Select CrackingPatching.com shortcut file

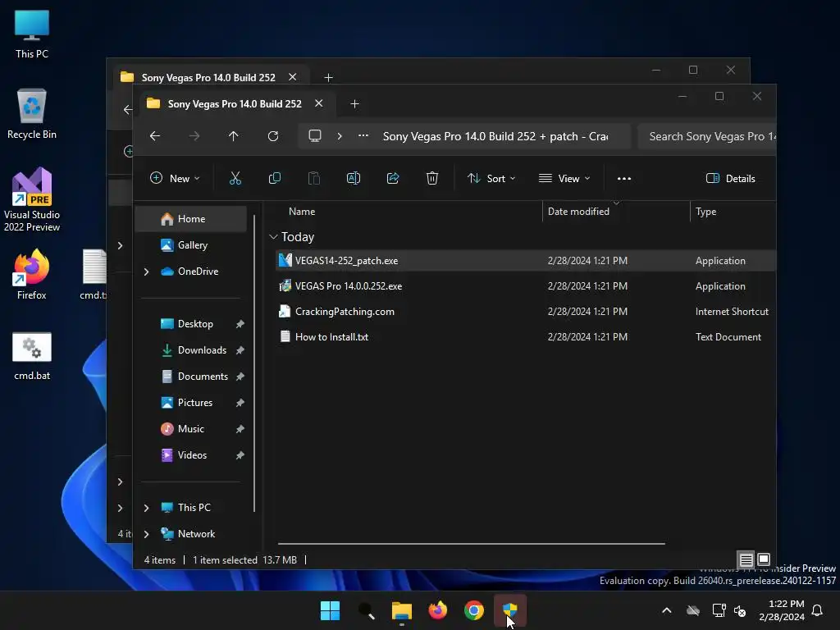coord(526,311)
